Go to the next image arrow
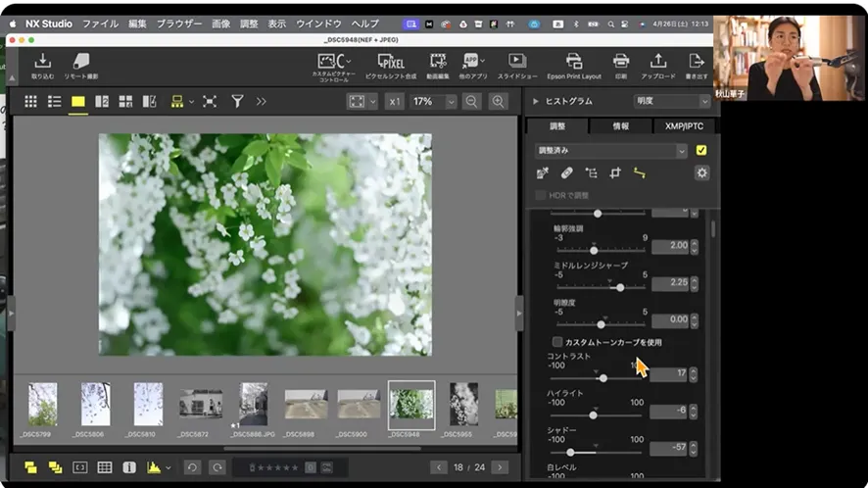 tap(500, 467)
